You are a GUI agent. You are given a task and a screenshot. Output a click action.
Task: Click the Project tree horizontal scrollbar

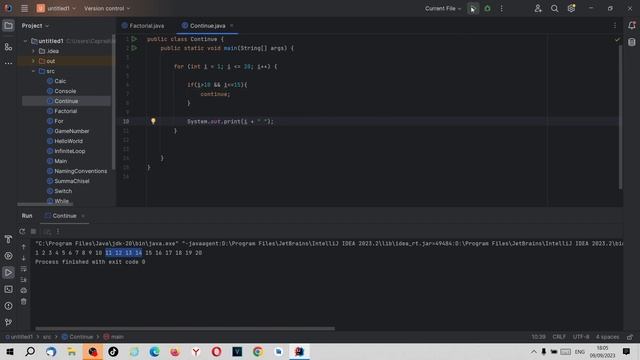pyautogui.click(x=45, y=204)
